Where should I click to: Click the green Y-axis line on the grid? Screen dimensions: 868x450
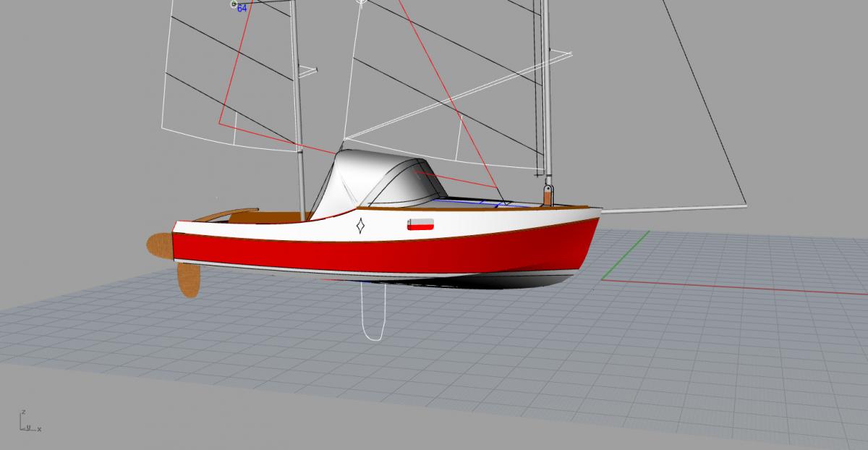625,255
